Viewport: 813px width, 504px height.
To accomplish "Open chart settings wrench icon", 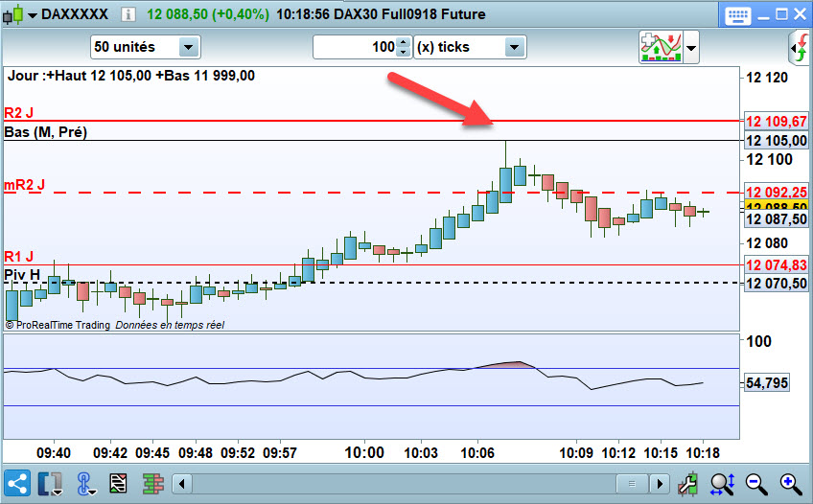I will (688, 484).
